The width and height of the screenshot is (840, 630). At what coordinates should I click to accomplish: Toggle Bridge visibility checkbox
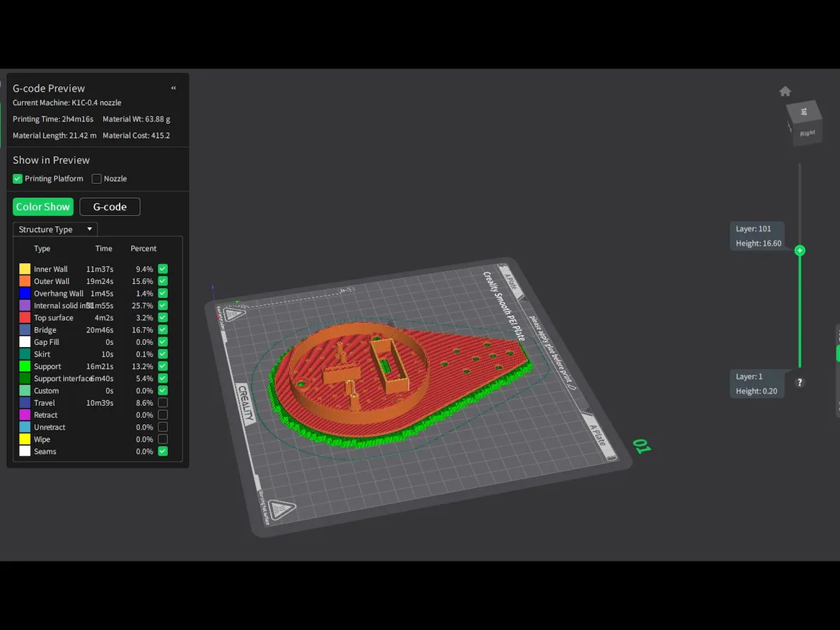pos(162,330)
